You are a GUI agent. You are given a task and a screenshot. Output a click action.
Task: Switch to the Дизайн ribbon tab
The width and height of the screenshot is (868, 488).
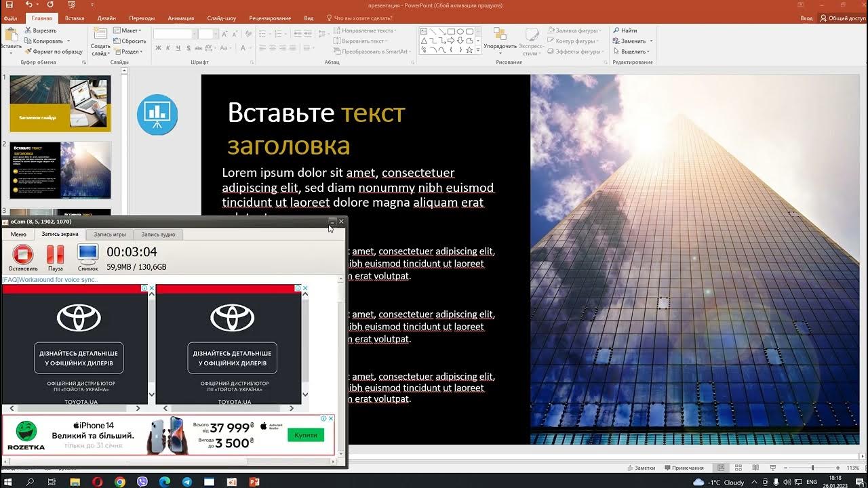pyautogui.click(x=106, y=18)
